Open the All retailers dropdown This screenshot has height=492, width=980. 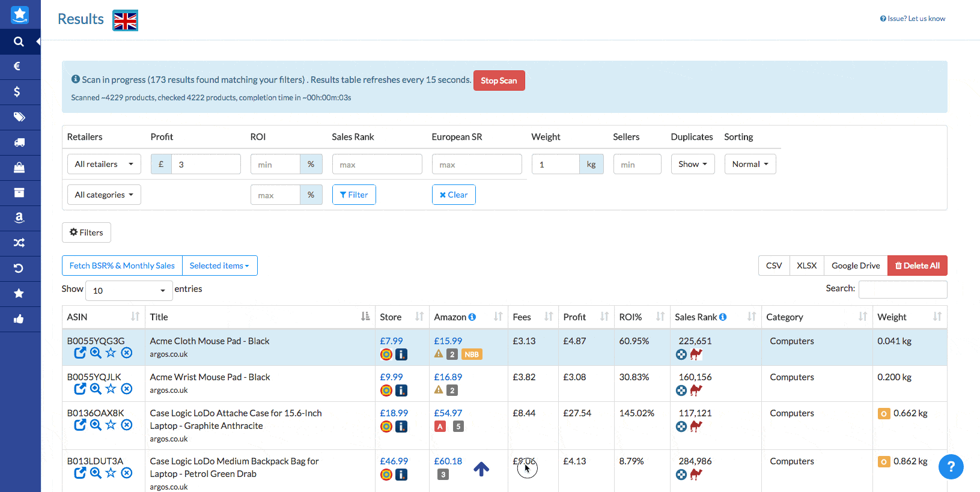point(104,164)
